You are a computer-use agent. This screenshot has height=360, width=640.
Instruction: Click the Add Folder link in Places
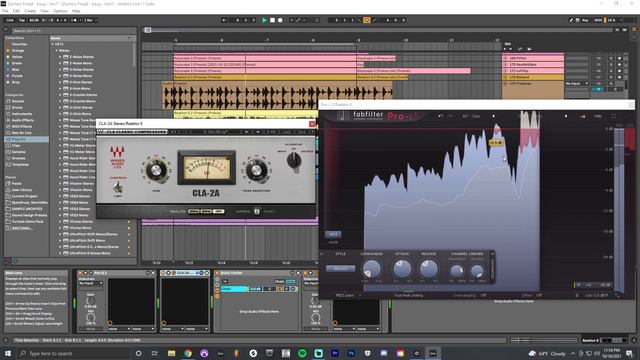click(x=22, y=228)
